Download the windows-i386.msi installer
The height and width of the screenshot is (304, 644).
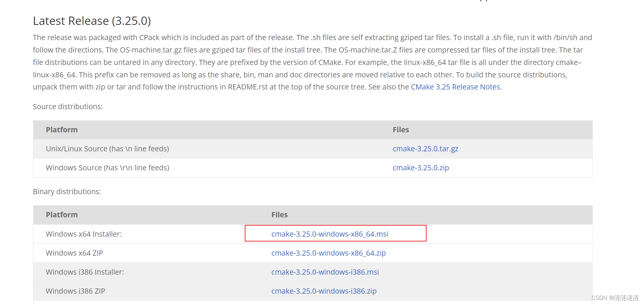pos(325,272)
